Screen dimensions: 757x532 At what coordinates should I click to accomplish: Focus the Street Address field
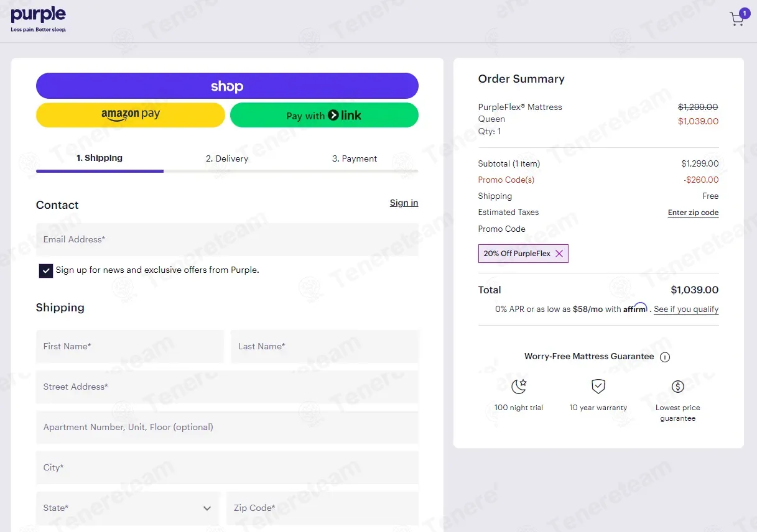click(x=227, y=387)
